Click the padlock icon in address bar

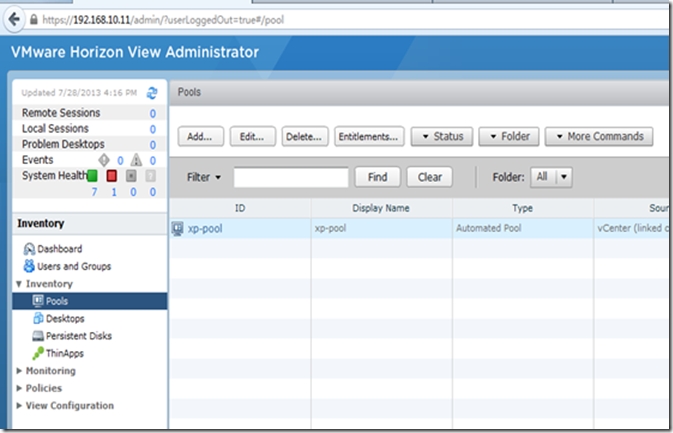[x=33, y=20]
